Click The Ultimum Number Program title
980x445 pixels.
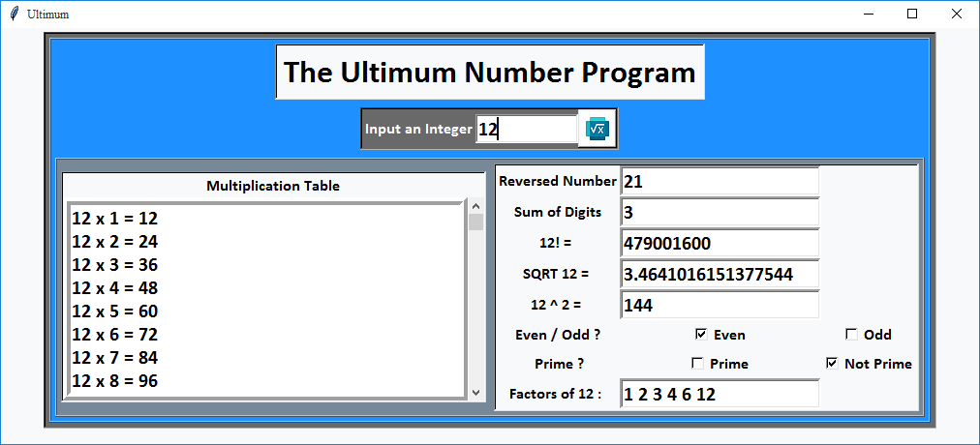(x=490, y=72)
